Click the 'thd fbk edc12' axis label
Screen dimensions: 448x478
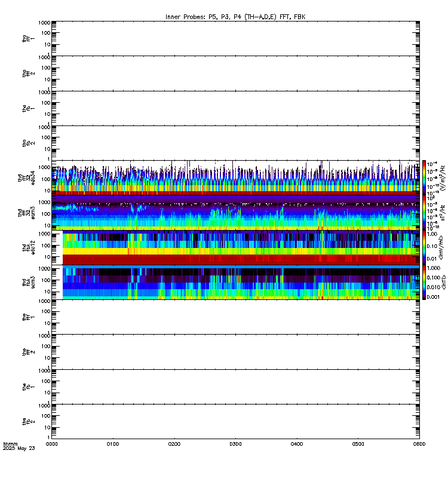point(28,247)
